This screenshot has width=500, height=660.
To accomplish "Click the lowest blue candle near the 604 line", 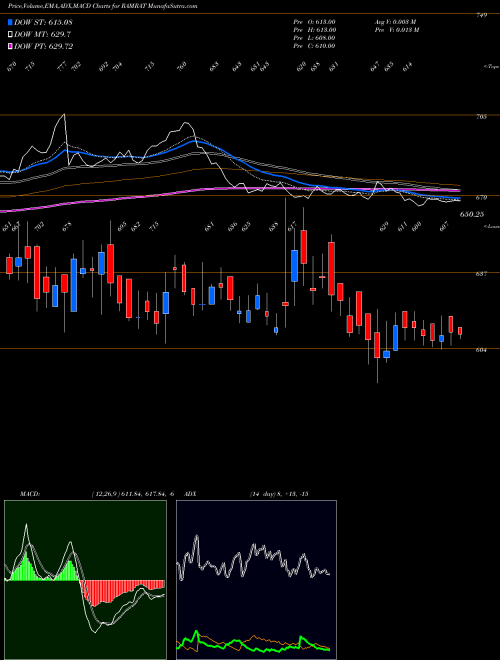I will pyautogui.click(x=386, y=354).
